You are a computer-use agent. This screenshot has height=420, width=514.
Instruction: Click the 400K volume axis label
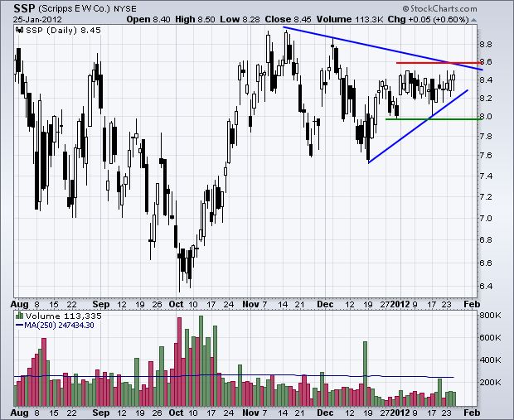(x=490, y=360)
